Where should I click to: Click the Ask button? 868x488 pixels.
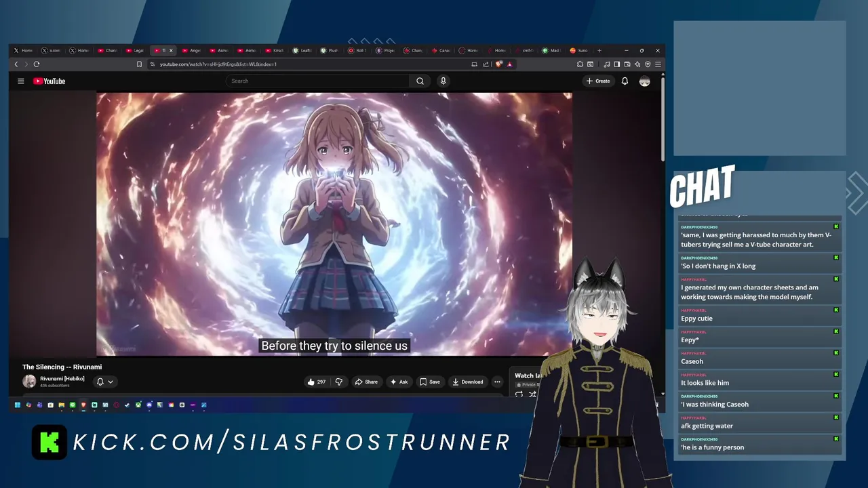tap(399, 382)
